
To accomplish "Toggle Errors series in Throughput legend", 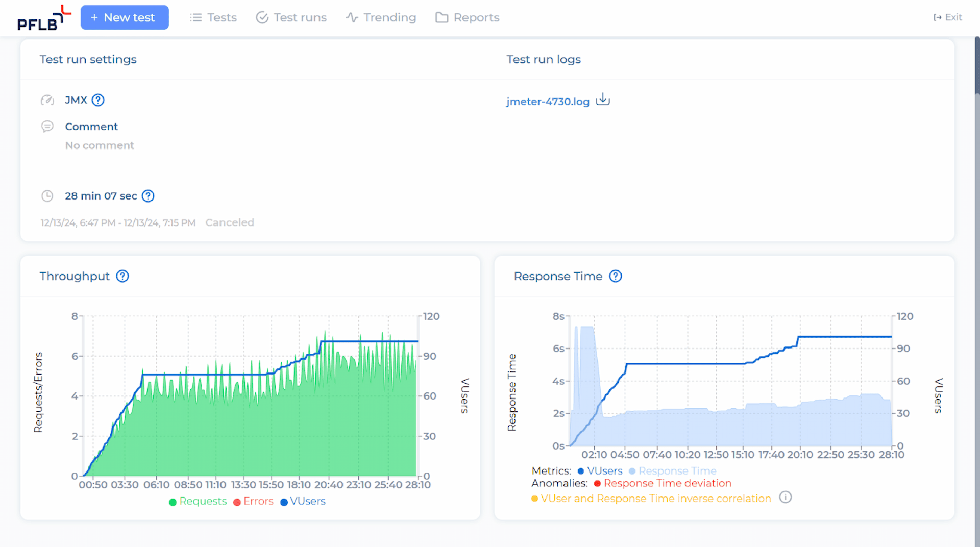I will pos(253,502).
